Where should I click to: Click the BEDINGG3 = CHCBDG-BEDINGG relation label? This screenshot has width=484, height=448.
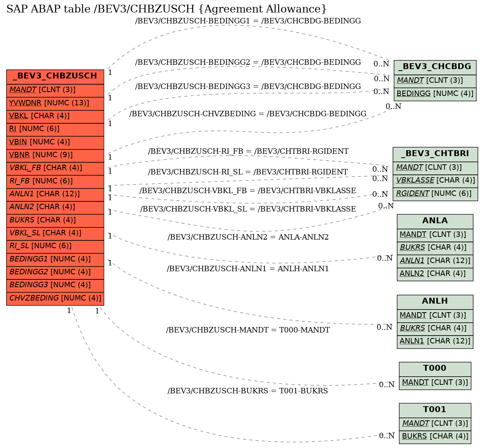(248, 87)
